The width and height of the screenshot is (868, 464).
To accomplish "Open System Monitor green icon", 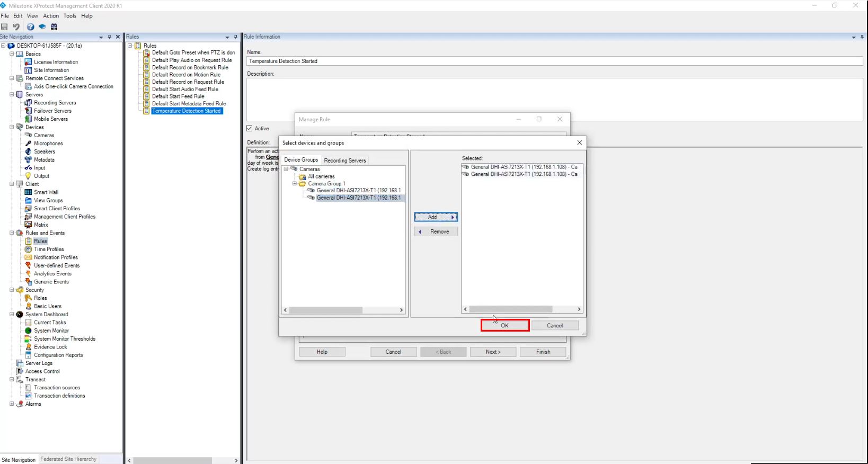I will pos(29,331).
